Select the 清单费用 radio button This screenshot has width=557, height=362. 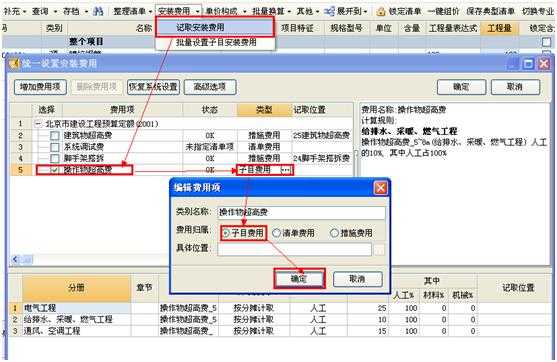276,233
